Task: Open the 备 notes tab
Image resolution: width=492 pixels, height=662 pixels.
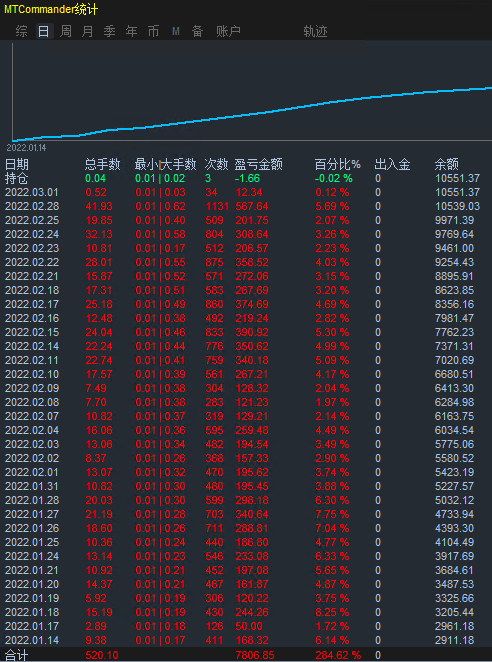Action: tap(198, 31)
